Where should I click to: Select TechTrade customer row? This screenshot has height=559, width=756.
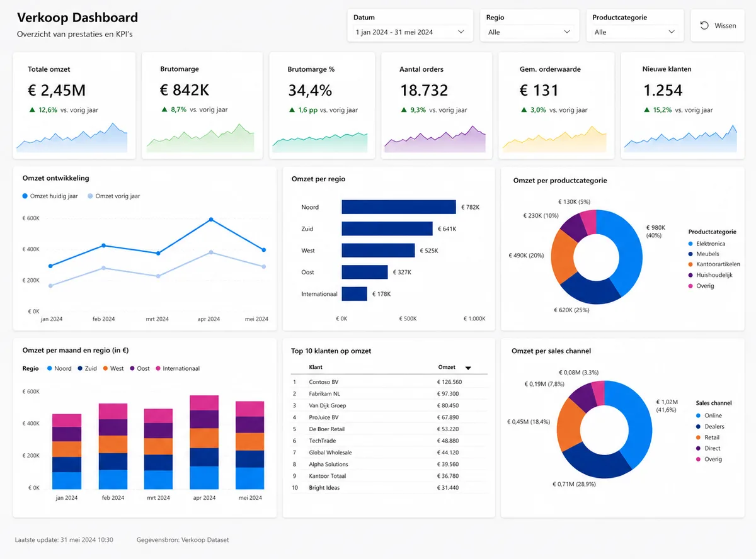pyautogui.click(x=389, y=441)
